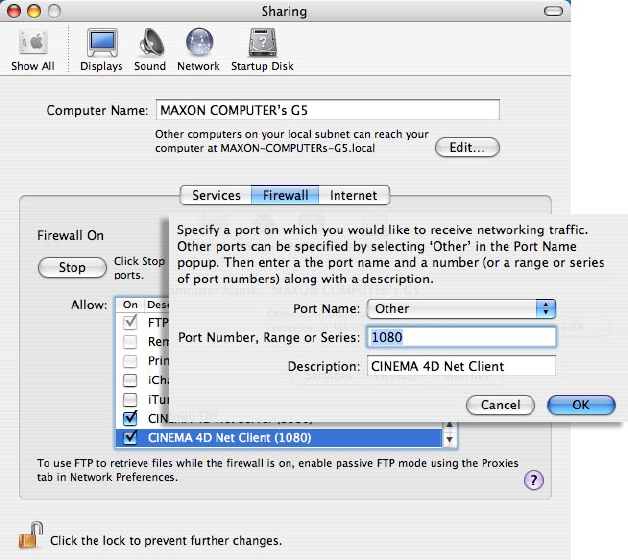Select the Firewall tab

[x=285, y=195]
